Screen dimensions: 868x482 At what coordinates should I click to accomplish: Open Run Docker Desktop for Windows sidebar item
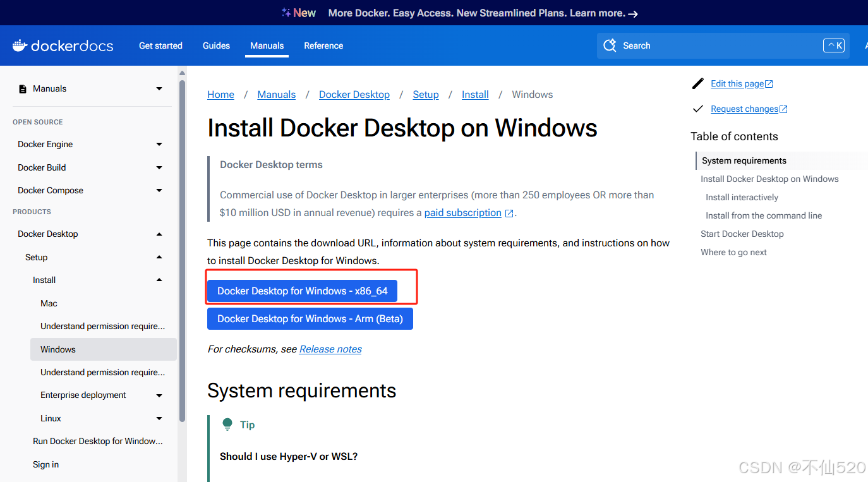click(98, 441)
